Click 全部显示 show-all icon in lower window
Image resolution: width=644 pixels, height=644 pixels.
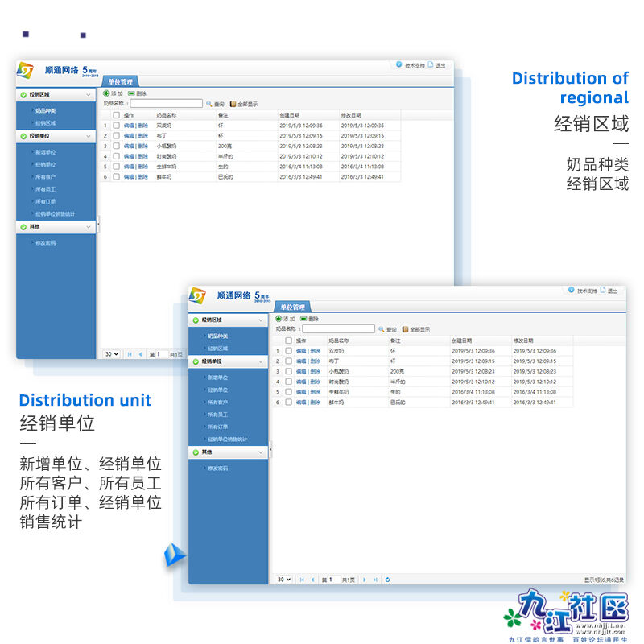pos(406,329)
